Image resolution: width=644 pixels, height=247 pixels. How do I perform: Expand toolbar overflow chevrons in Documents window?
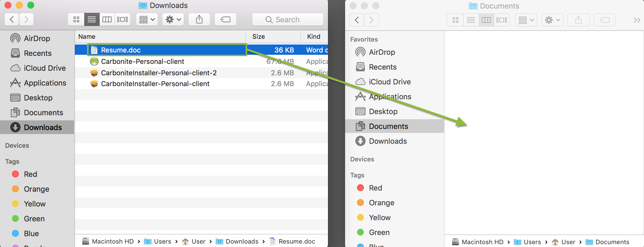coord(637,20)
